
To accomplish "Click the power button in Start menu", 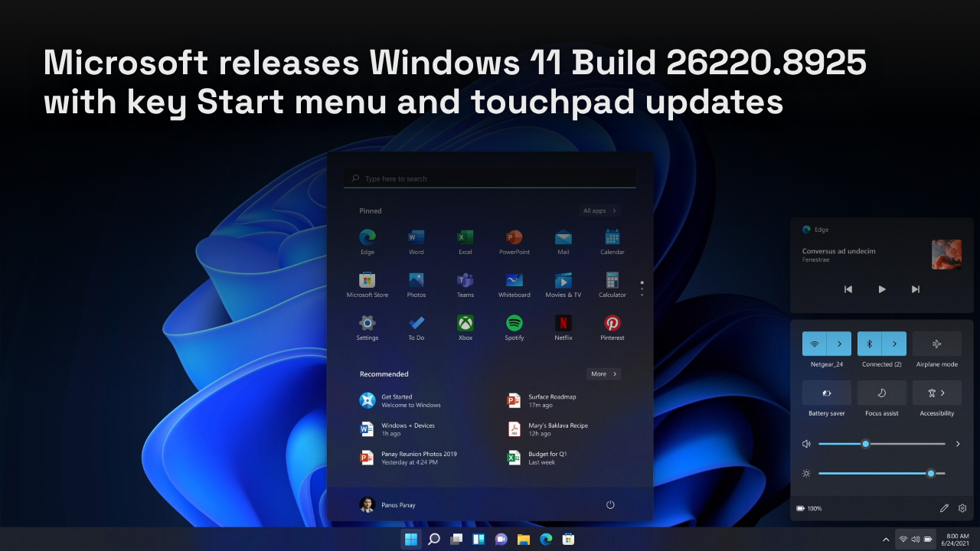I will point(610,504).
